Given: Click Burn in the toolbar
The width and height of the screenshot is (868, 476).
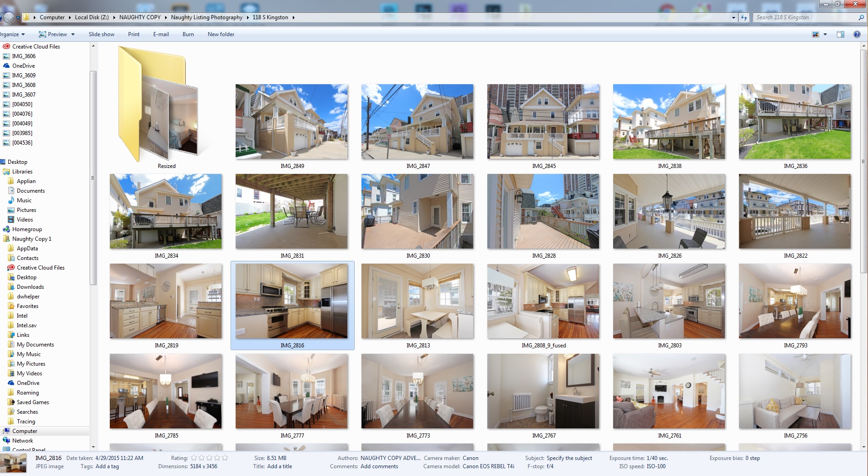Looking at the screenshot, I should click(188, 34).
